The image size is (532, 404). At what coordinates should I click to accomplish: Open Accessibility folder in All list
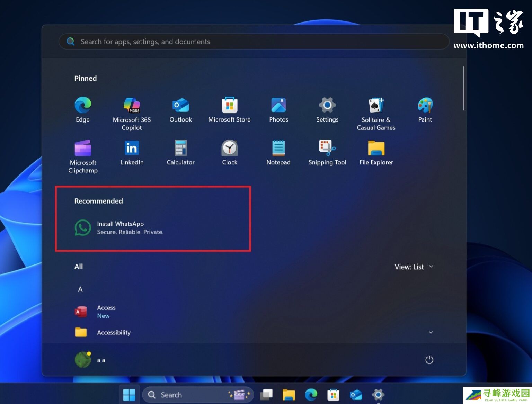click(x=114, y=332)
